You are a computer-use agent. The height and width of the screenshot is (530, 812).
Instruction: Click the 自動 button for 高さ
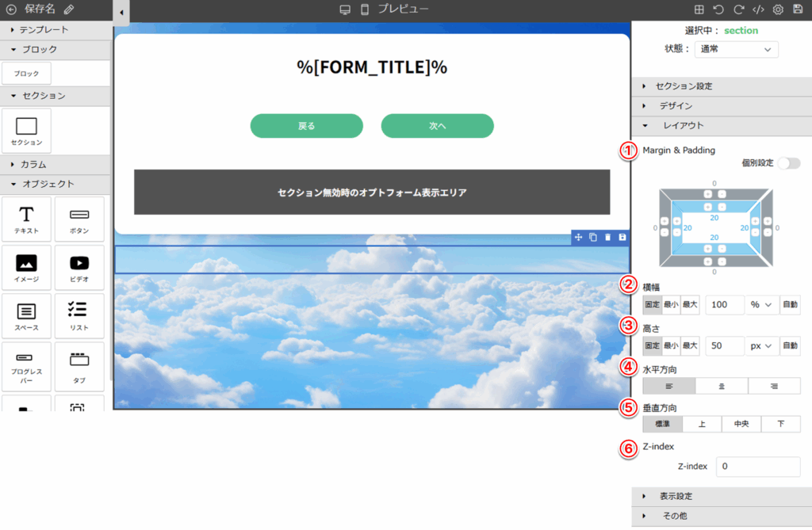[x=790, y=346]
